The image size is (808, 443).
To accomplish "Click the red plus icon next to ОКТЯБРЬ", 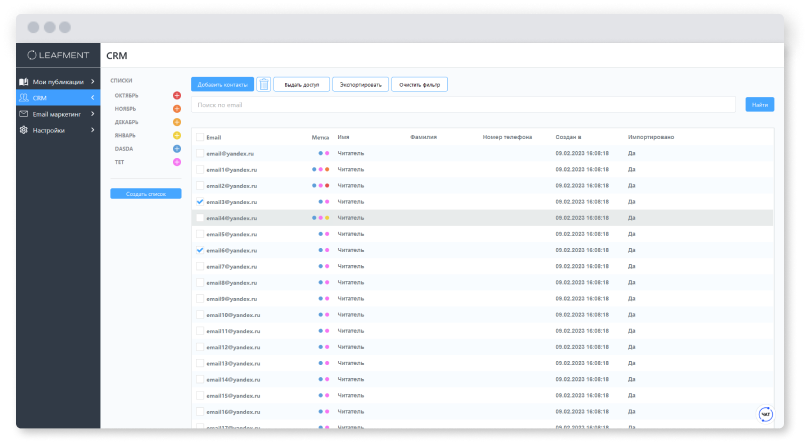I will click(x=177, y=95).
